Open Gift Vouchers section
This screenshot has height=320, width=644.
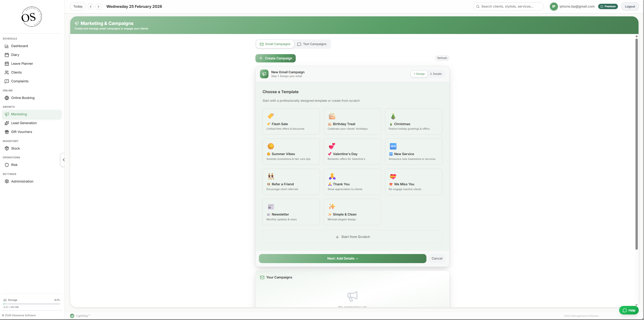(x=32, y=132)
